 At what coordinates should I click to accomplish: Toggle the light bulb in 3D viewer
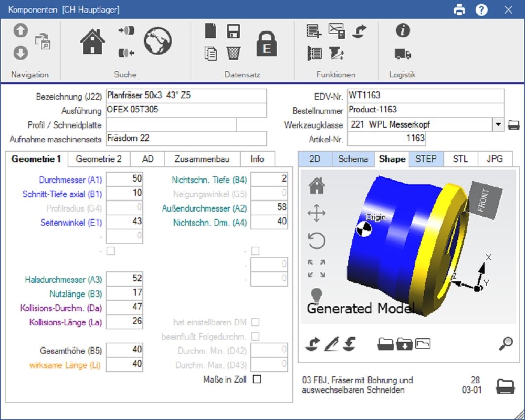click(x=317, y=295)
